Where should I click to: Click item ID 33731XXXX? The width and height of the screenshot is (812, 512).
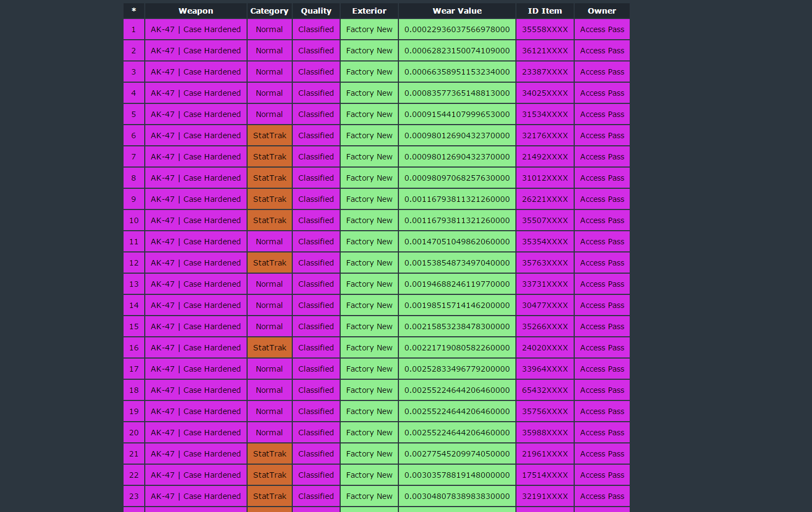click(x=545, y=284)
